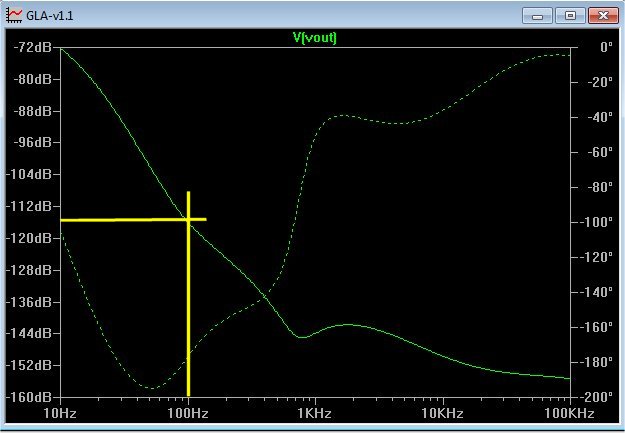This screenshot has width=625, height=433.
Task: Click the 1KHz frequency axis label
Action: pos(314,413)
